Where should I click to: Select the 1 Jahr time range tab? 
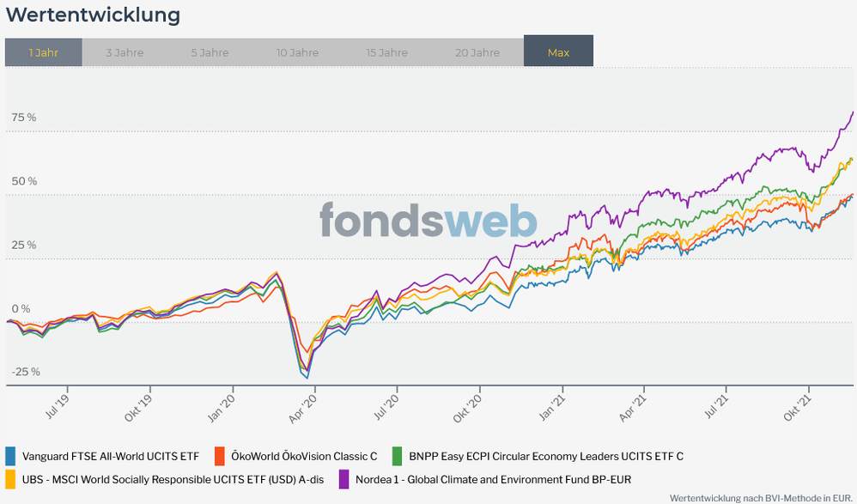coord(44,52)
